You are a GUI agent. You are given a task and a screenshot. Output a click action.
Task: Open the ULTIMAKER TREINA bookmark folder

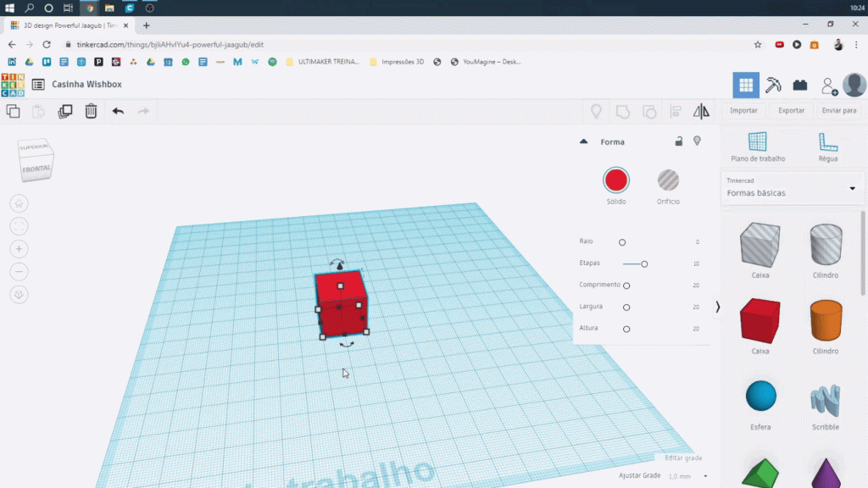click(323, 62)
